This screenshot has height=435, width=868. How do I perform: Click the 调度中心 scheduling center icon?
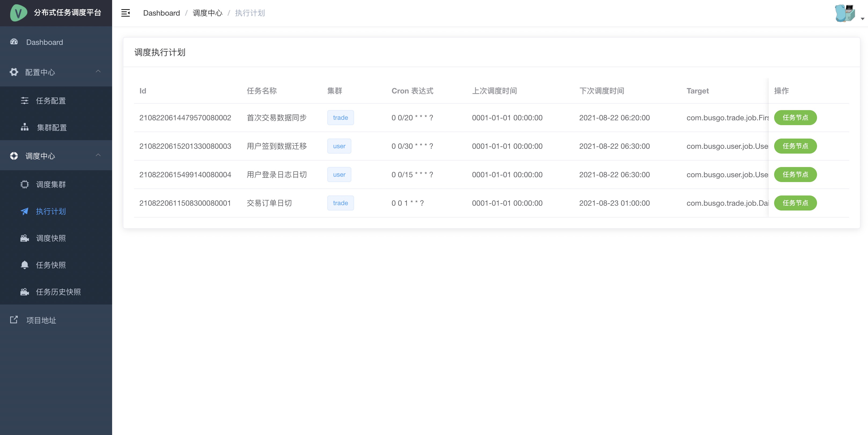coord(14,155)
